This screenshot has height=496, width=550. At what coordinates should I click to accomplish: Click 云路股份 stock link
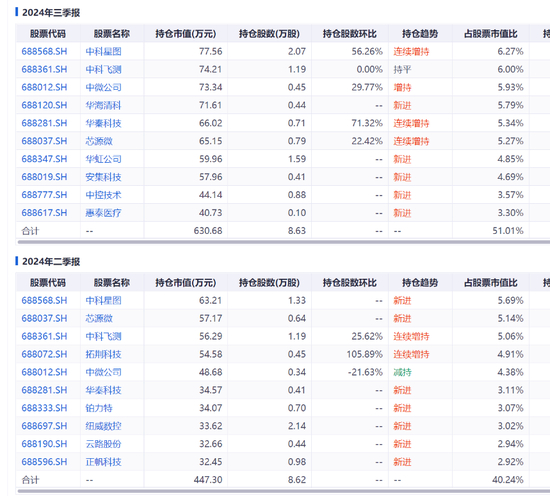(x=103, y=444)
